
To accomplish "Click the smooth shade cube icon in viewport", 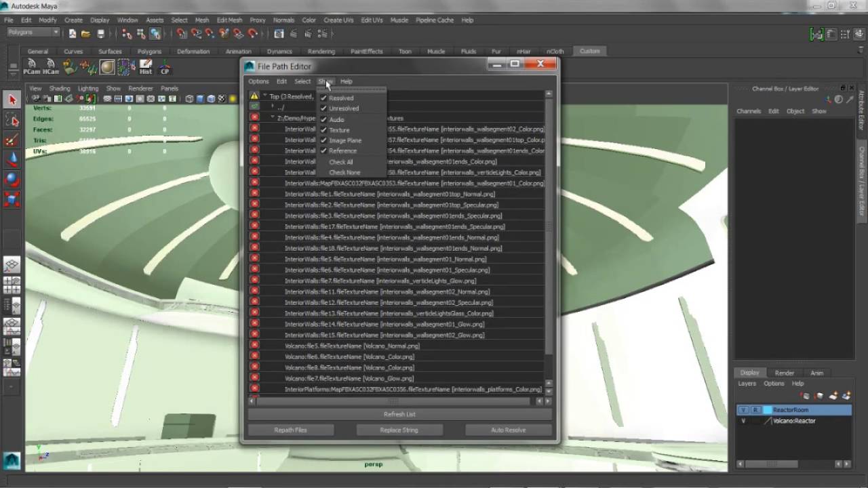I will point(200,99).
